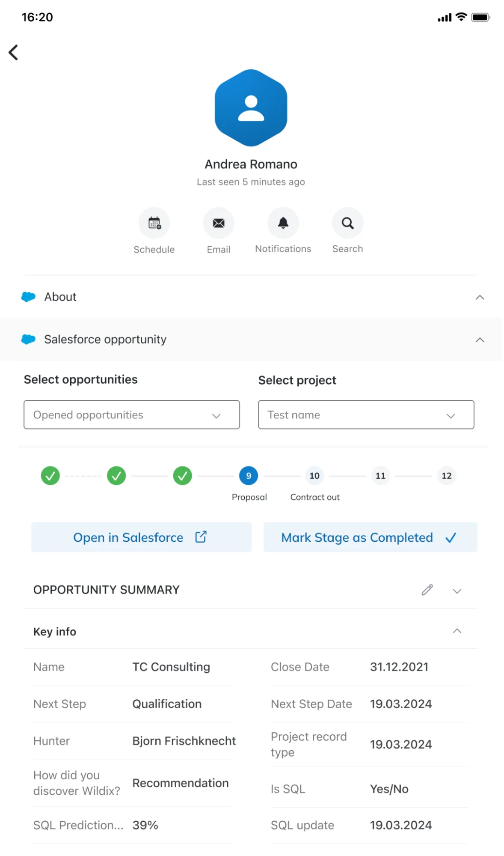Screen dimensions: 504x856
Task: Click the battery status icon
Action: pos(480,18)
